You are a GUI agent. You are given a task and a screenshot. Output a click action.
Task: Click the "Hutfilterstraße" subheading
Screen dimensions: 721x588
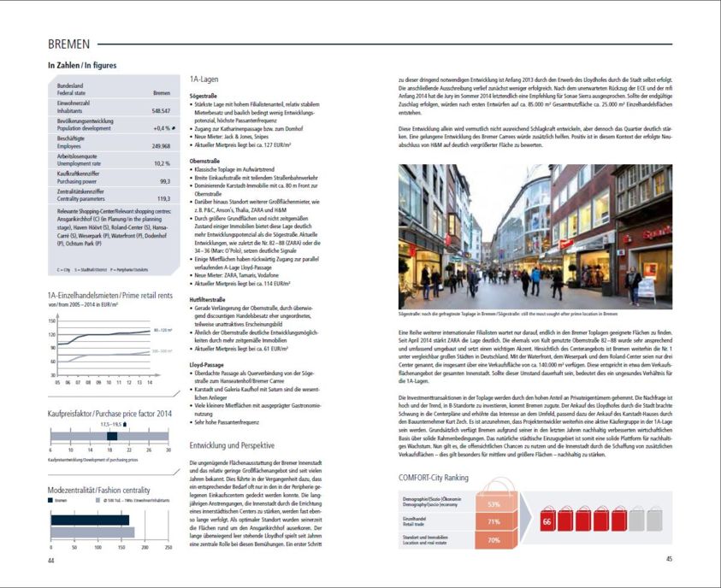tap(206, 299)
